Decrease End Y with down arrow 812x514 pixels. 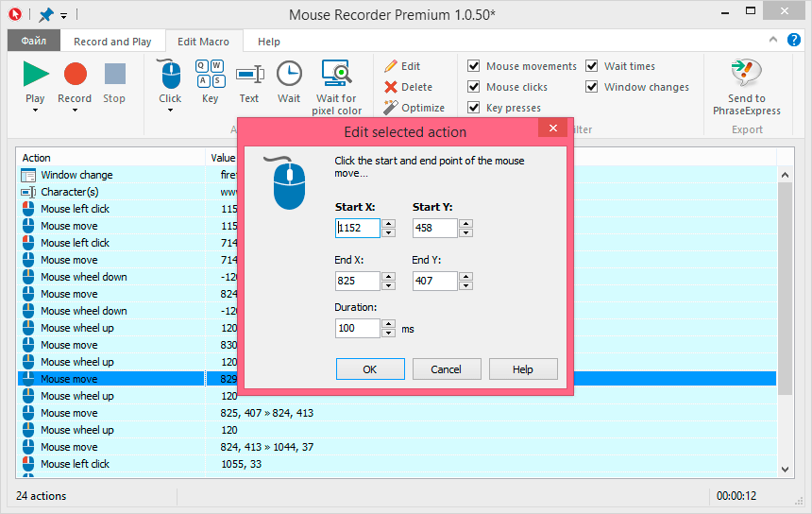coord(466,285)
